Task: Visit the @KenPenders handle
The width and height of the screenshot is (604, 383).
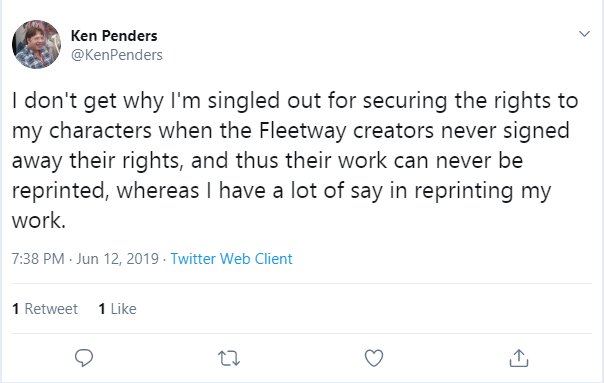Action: pos(117,55)
